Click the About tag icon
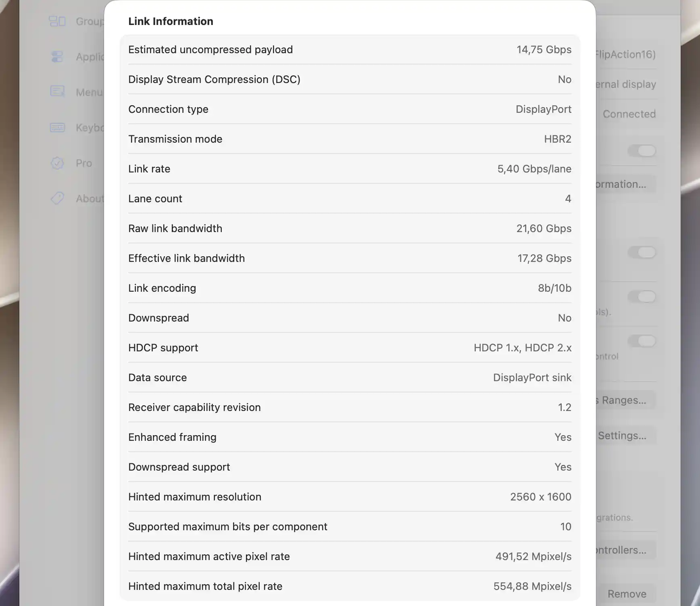Viewport: 700px width, 606px height. pyautogui.click(x=57, y=198)
